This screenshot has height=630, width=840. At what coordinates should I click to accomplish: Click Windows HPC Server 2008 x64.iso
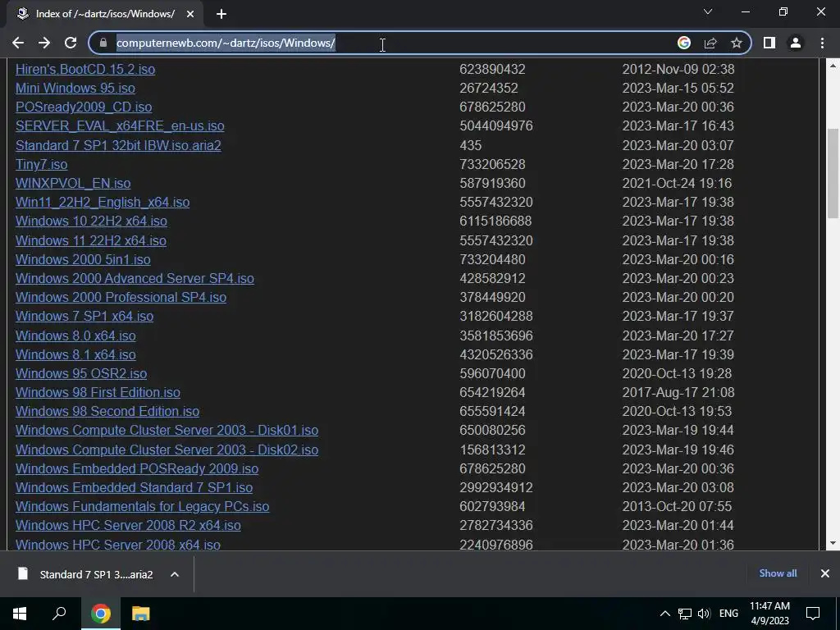point(118,545)
